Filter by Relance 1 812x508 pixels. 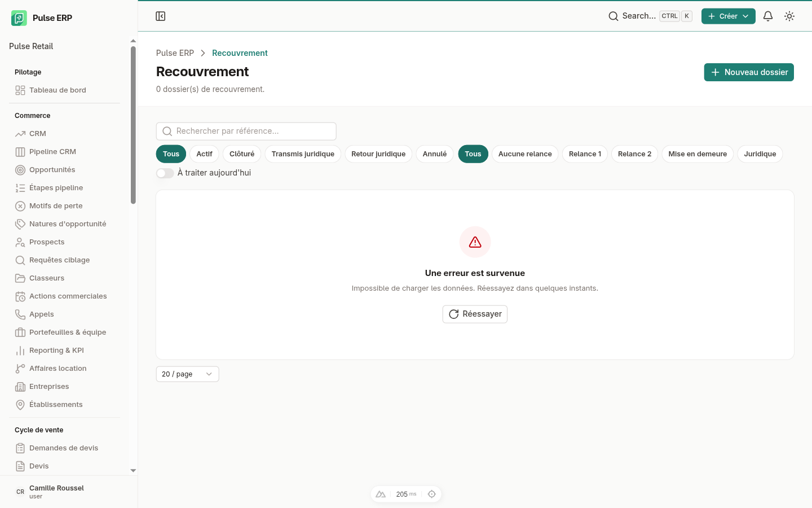coord(585,154)
